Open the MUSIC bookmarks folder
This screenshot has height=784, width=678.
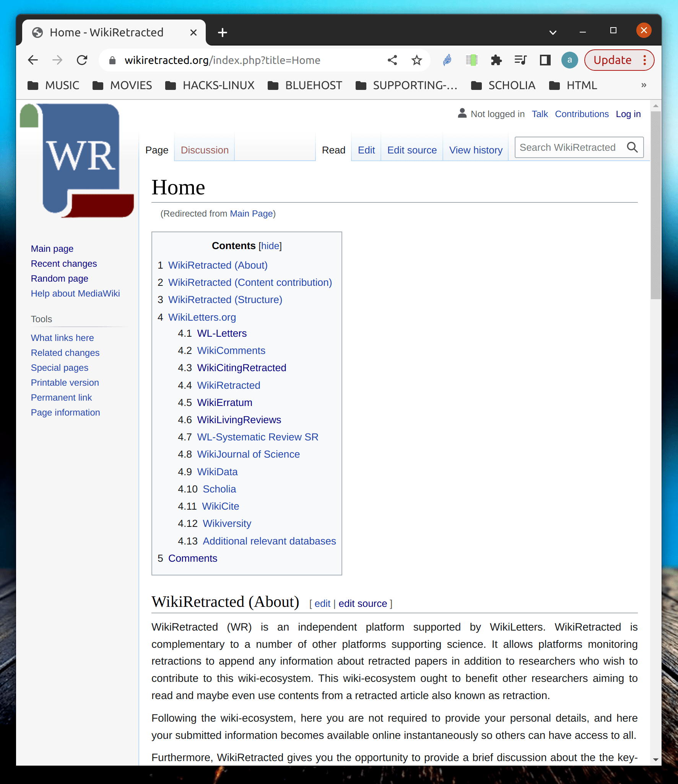pos(54,85)
